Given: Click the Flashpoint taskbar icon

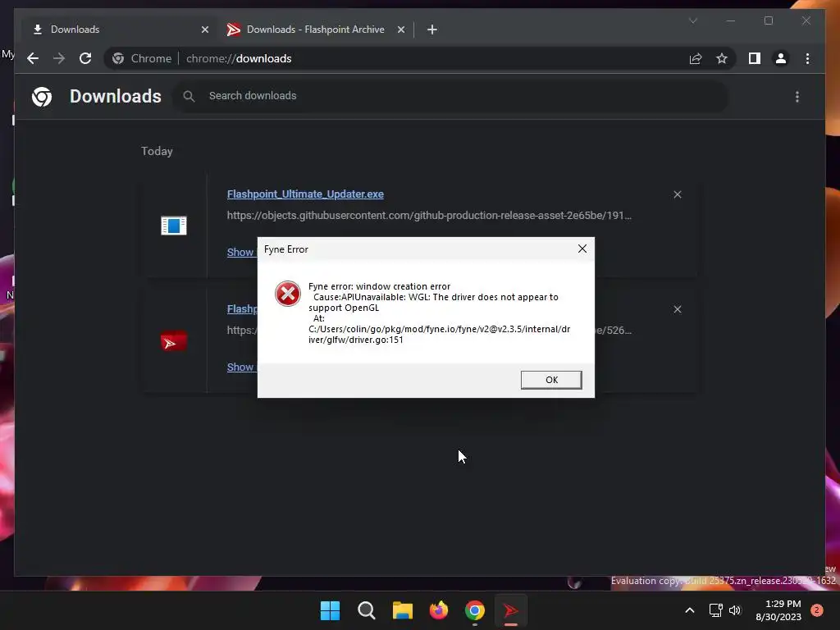Looking at the screenshot, I should point(510,610).
